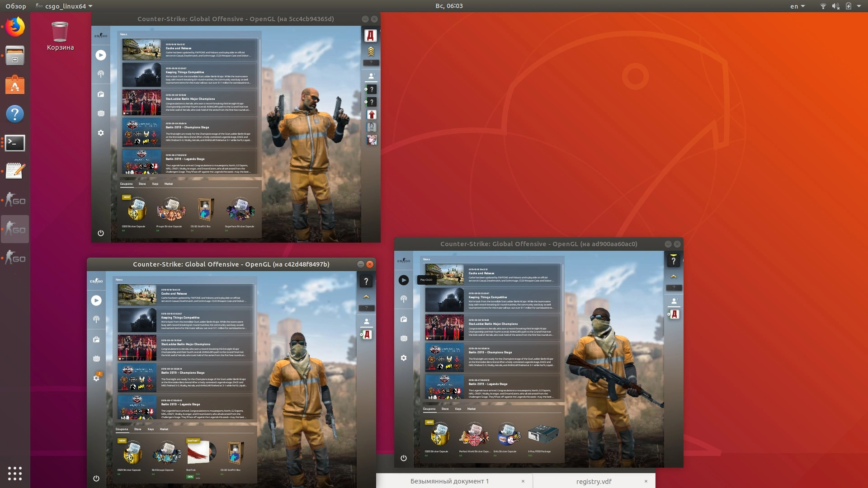
Task: Open Settings gear with badge in c42d48f8497b window
Action: [96, 378]
